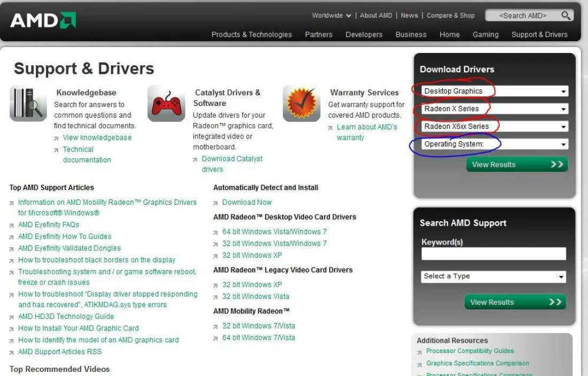Open AMD Support Articles RSS link
588x376 pixels.
click(x=60, y=351)
